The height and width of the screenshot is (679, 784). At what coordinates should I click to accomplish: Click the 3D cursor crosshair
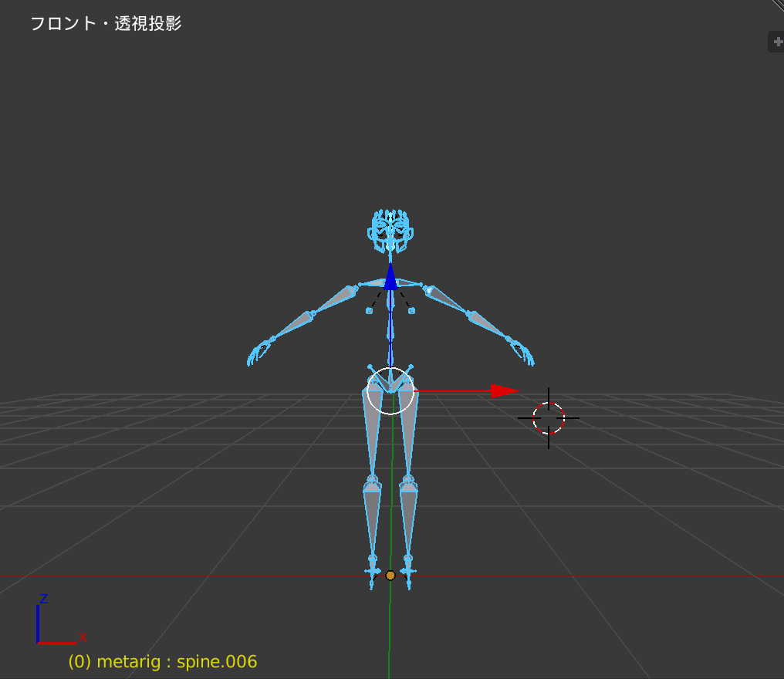coord(548,418)
